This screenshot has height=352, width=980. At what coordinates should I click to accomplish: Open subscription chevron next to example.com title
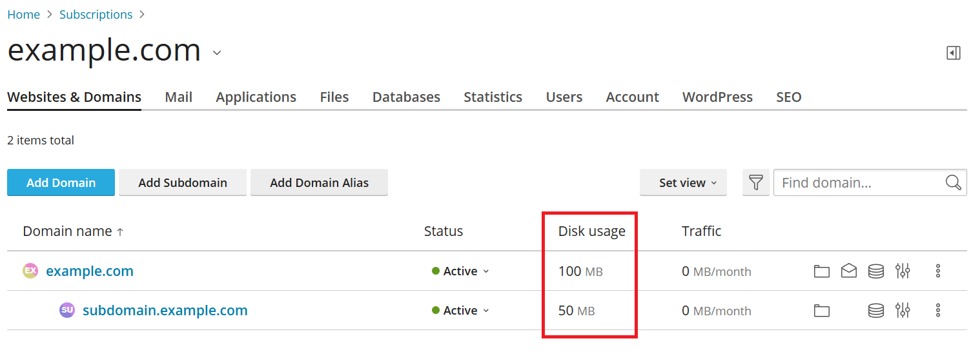217,53
